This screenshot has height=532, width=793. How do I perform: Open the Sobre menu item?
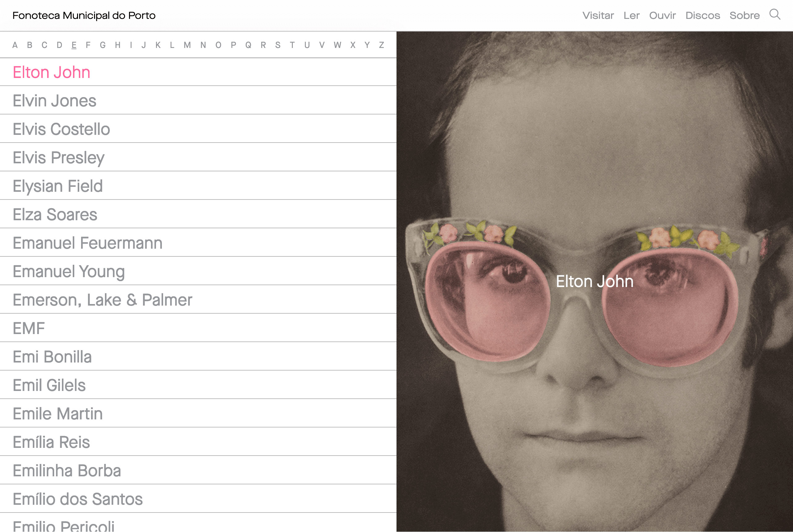[744, 15]
